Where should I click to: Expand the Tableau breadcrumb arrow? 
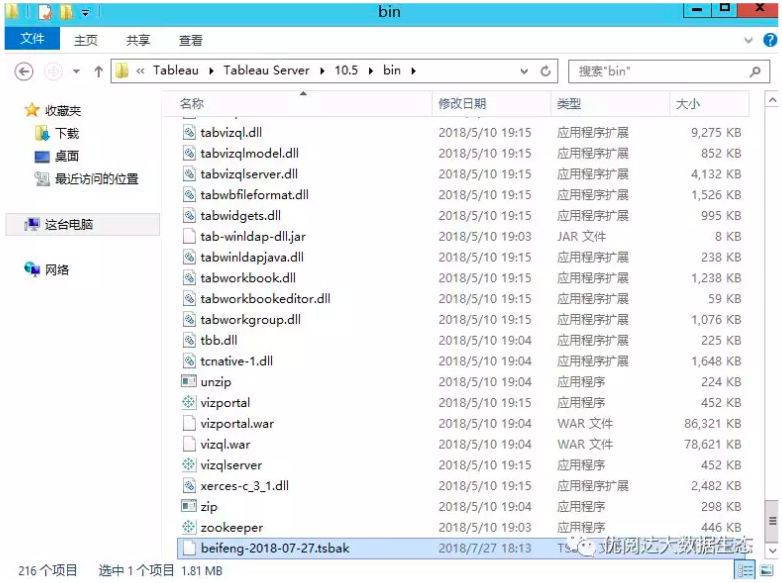(x=211, y=71)
